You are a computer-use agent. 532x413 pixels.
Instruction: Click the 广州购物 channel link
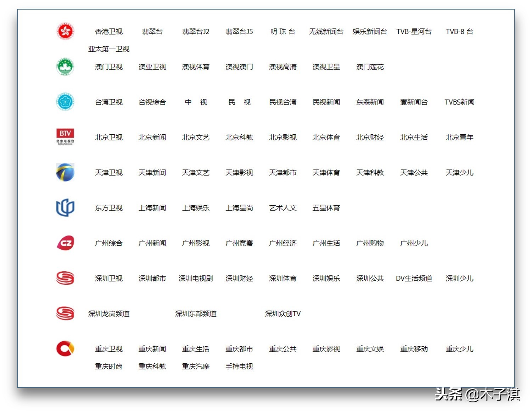point(370,243)
